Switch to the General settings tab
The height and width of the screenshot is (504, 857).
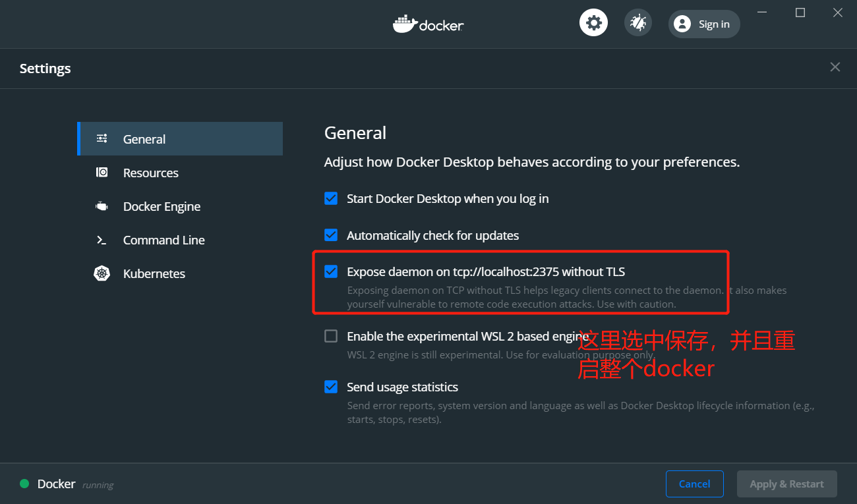click(x=143, y=138)
